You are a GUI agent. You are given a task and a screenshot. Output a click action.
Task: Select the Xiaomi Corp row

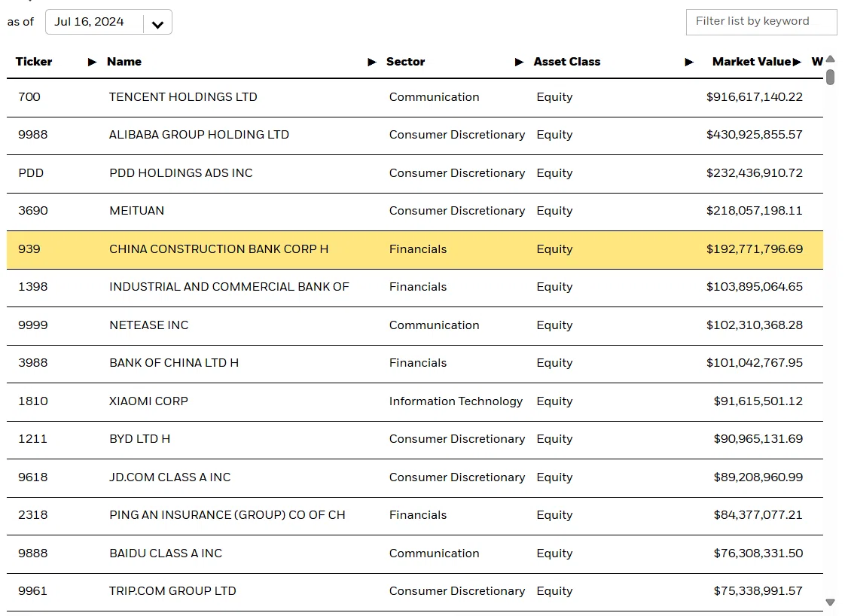click(x=415, y=402)
